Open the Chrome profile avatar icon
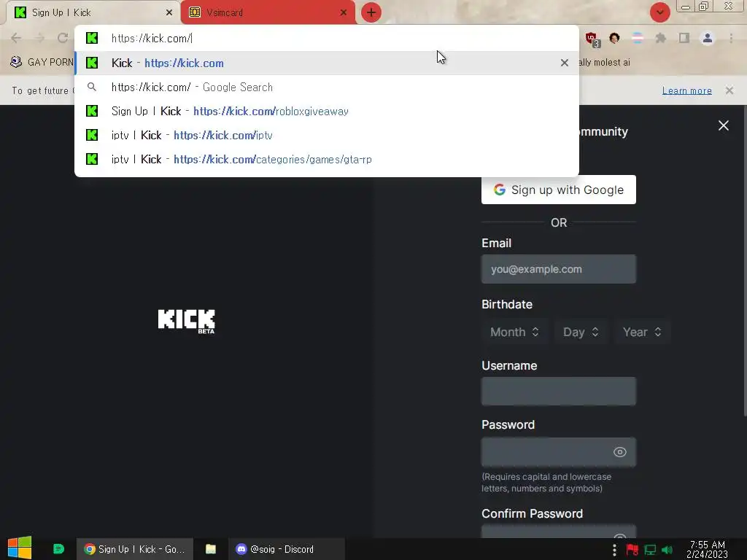747x560 pixels. point(708,38)
